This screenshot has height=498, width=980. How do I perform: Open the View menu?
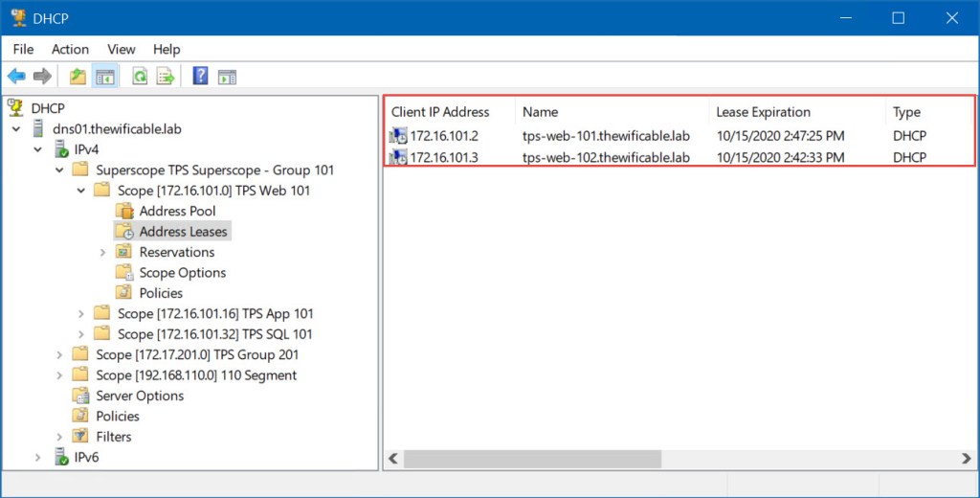[121, 49]
